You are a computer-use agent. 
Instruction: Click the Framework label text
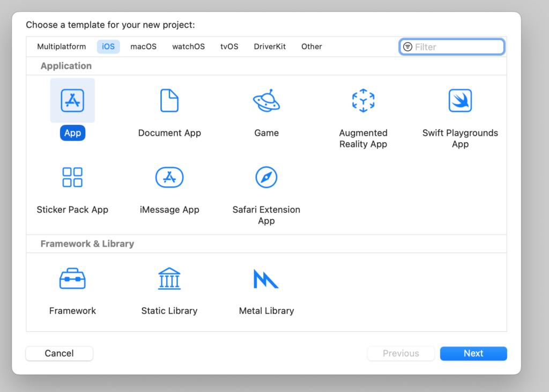pos(72,310)
